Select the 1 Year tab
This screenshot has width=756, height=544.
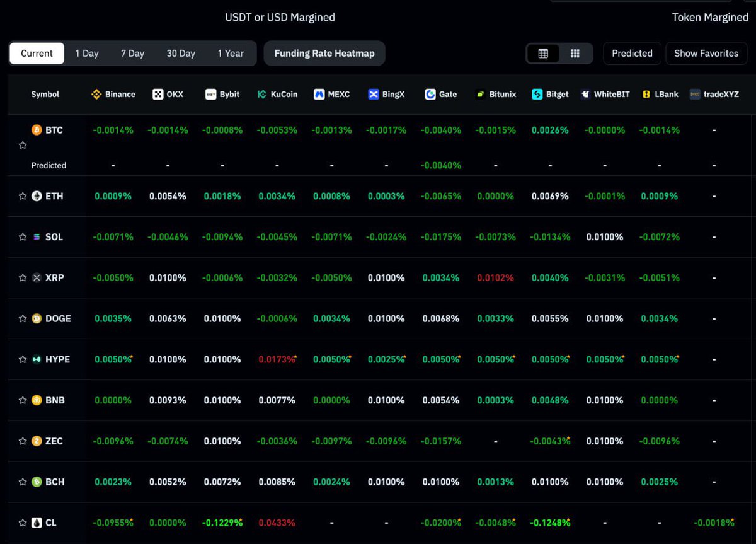click(x=231, y=54)
